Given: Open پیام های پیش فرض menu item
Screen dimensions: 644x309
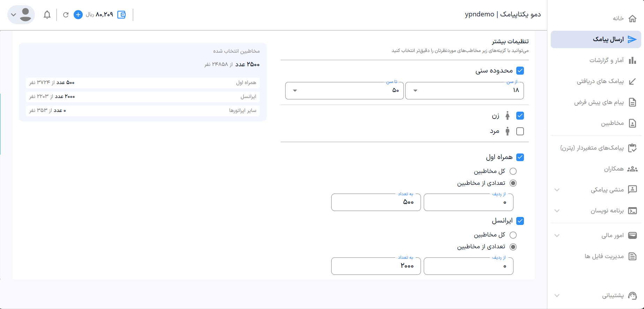Looking at the screenshot, I should click(x=599, y=102).
